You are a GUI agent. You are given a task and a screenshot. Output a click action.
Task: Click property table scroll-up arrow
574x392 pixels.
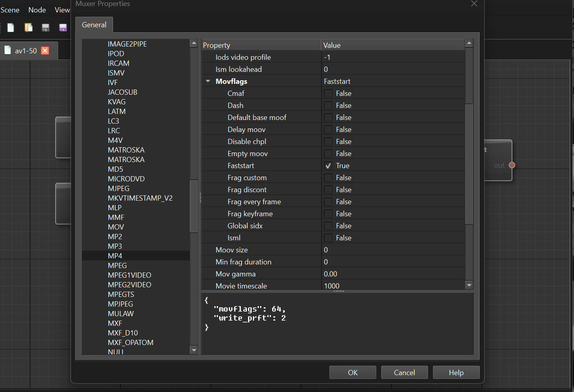click(469, 43)
